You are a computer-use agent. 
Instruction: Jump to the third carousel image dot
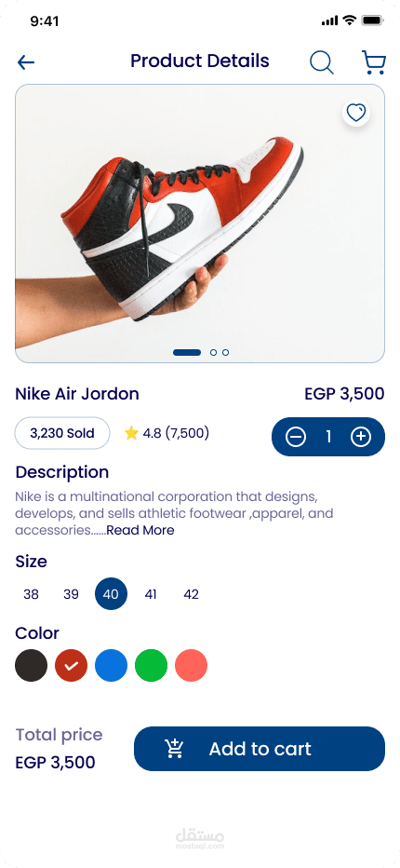[x=226, y=353]
